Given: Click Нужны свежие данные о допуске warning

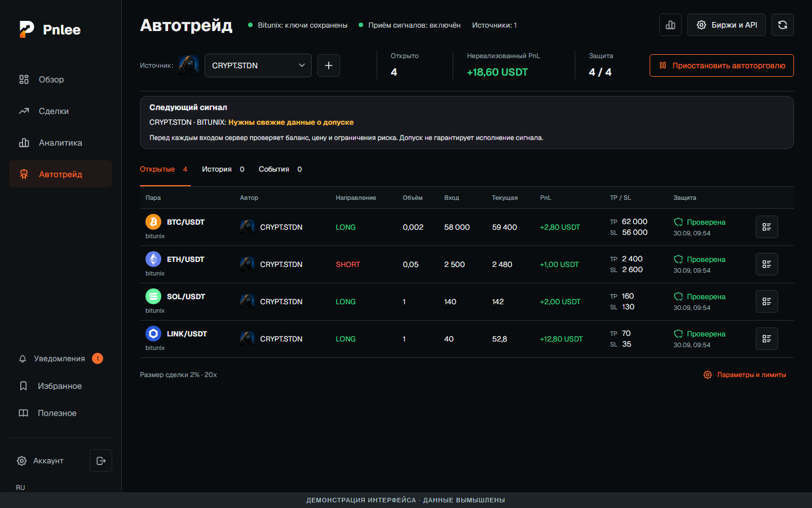Looking at the screenshot, I should (291, 122).
